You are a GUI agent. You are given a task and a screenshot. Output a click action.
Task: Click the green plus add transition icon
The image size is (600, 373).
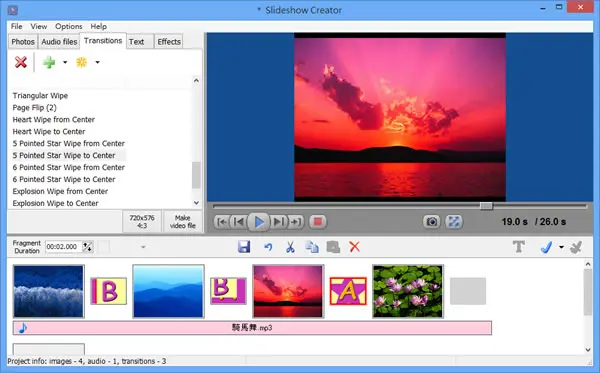tap(49, 62)
